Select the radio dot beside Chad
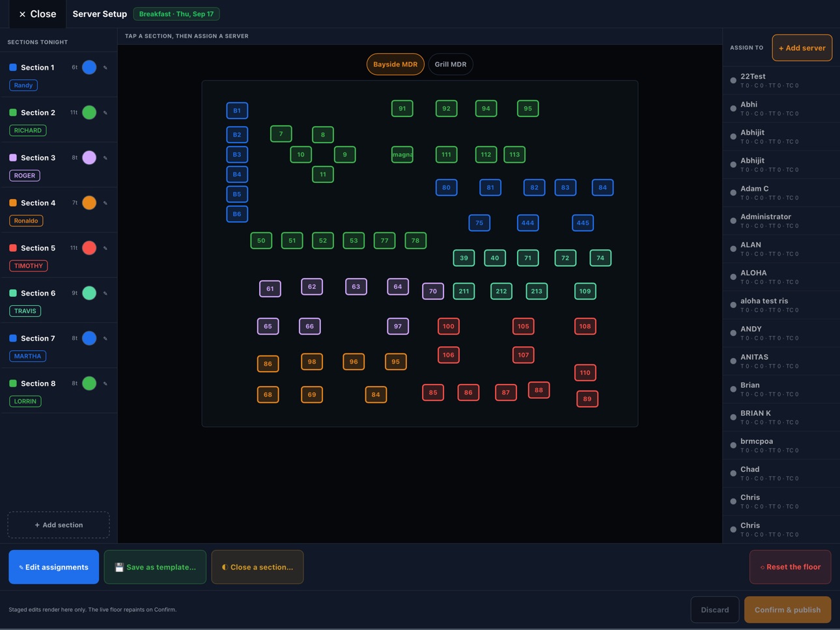Viewport: 840px width, 630px height. [733, 473]
